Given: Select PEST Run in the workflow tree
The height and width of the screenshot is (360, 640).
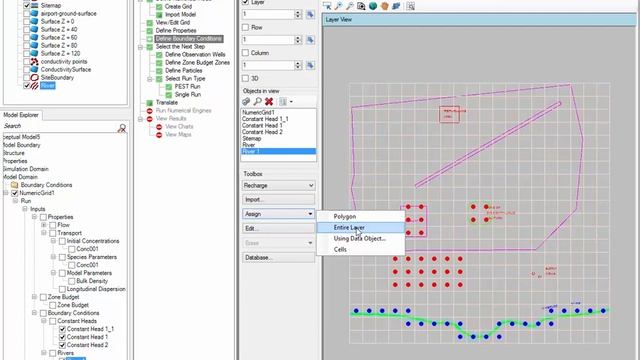Looking at the screenshot, I should point(187,87).
